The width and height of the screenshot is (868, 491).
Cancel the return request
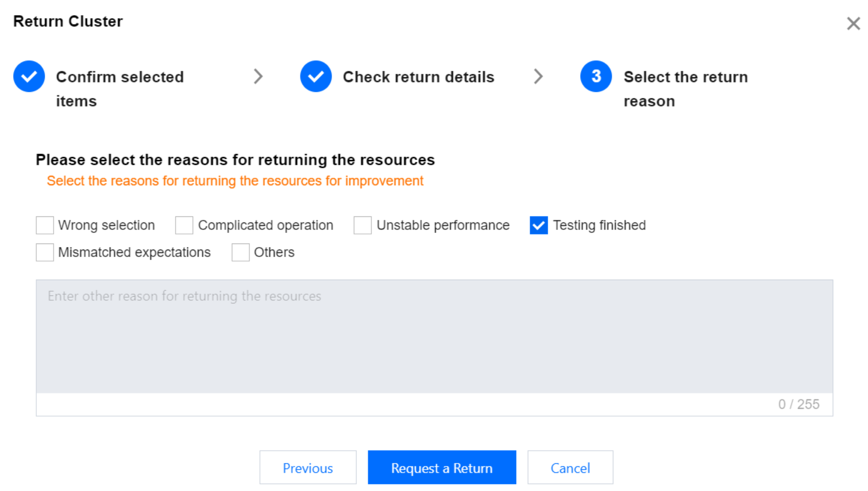pos(570,468)
